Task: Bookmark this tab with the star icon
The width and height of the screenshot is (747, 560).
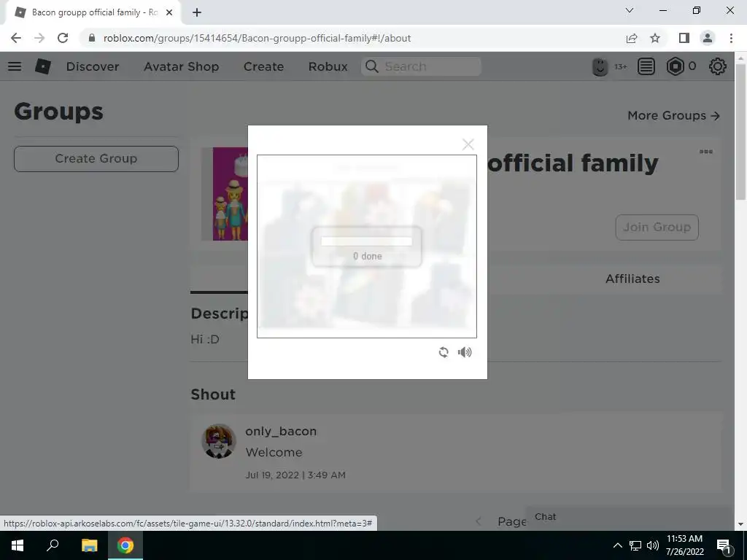Action: click(655, 38)
